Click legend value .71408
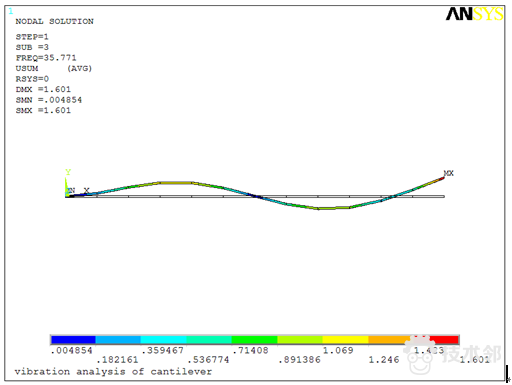This screenshot has height=385, width=512. click(x=251, y=350)
